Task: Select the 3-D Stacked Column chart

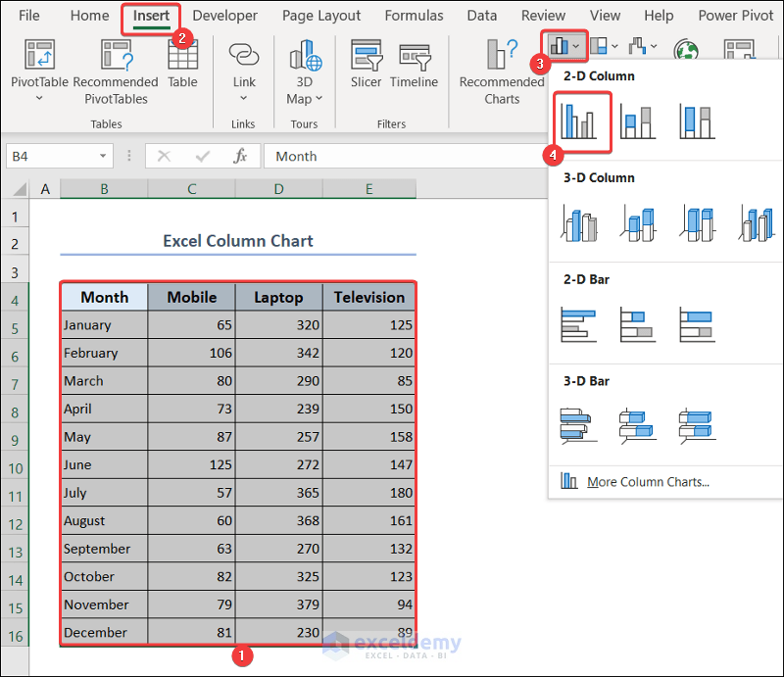Action: [x=638, y=223]
